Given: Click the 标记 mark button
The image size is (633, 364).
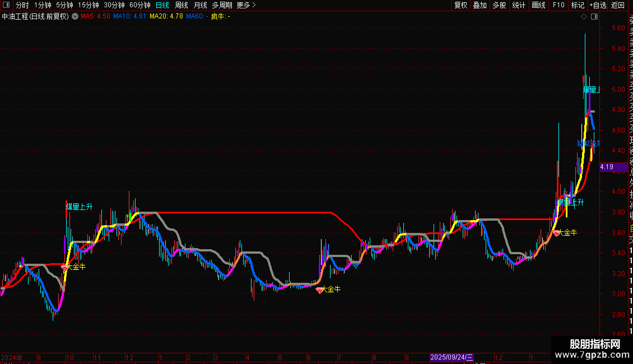Looking at the screenshot, I should (578, 5).
